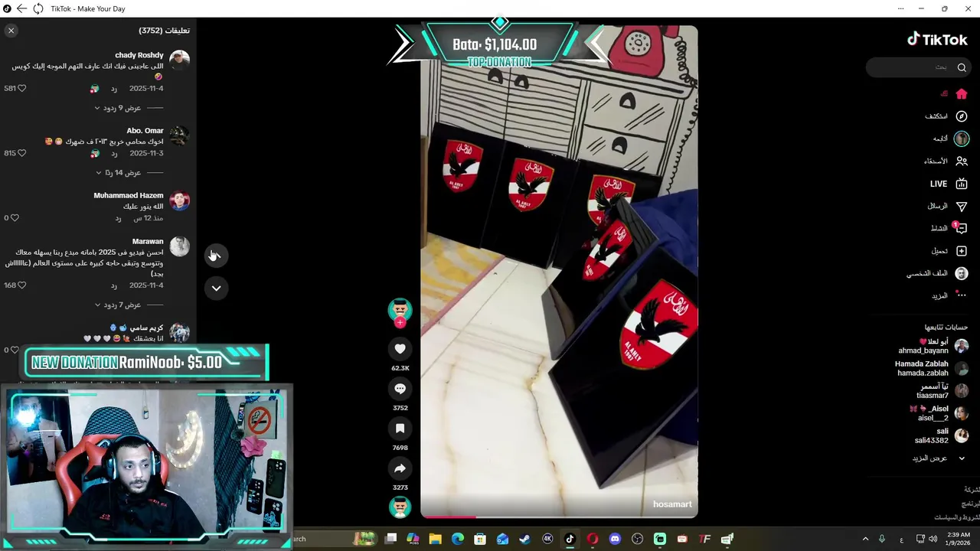The image size is (980, 551).
Task: Like Abo. Omar's comment (815 hearts)
Action: coord(21,153)
